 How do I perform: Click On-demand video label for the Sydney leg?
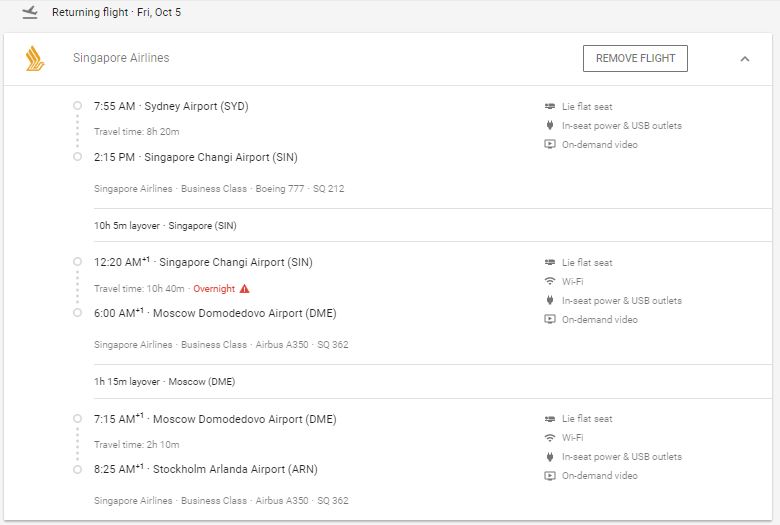(599, 144)
